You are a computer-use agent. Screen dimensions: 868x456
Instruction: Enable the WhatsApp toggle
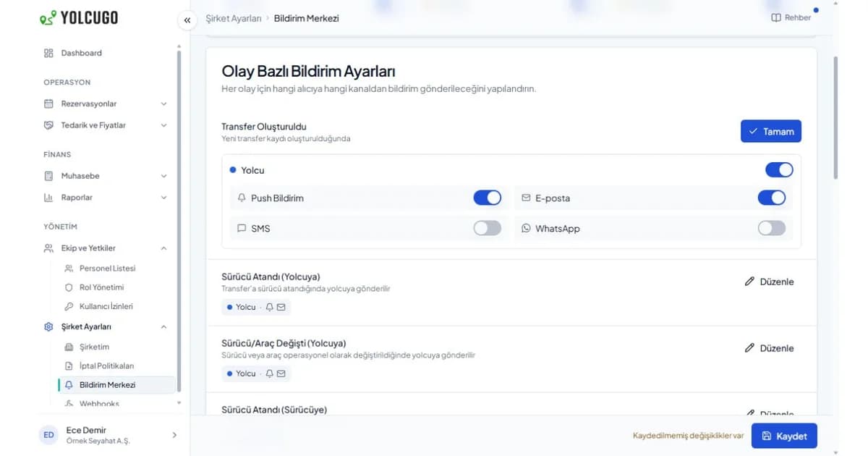click(x=772, y=228)
